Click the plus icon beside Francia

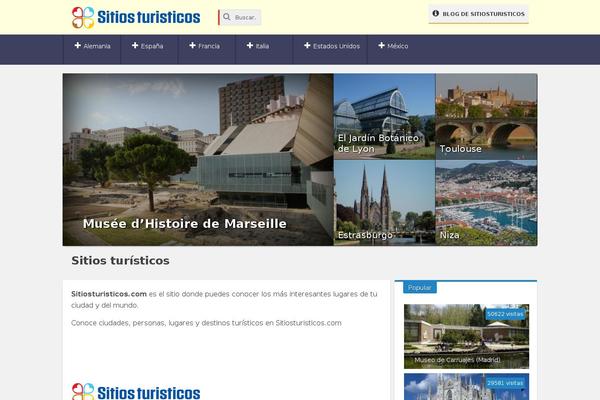click(x=192, y=46)
